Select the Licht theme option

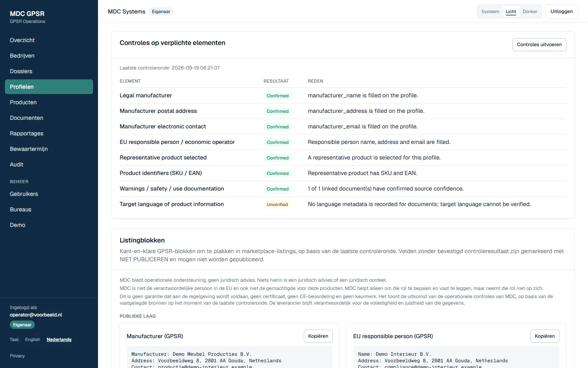[x=511, y=11]
